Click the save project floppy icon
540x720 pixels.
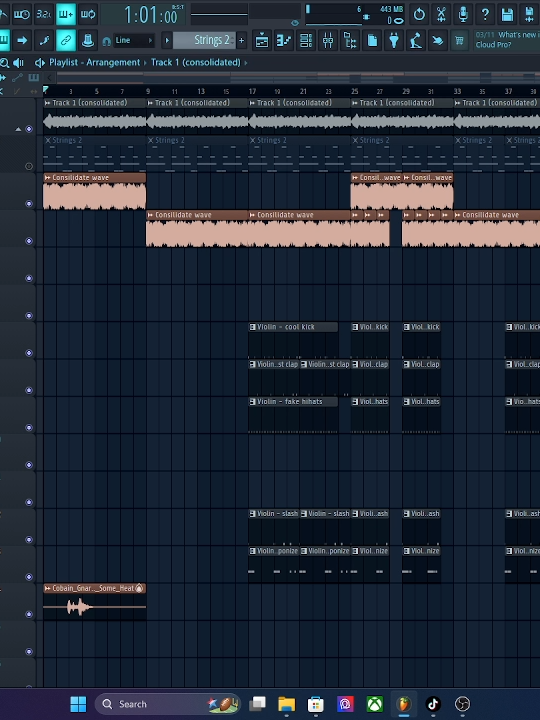(507, 14)
